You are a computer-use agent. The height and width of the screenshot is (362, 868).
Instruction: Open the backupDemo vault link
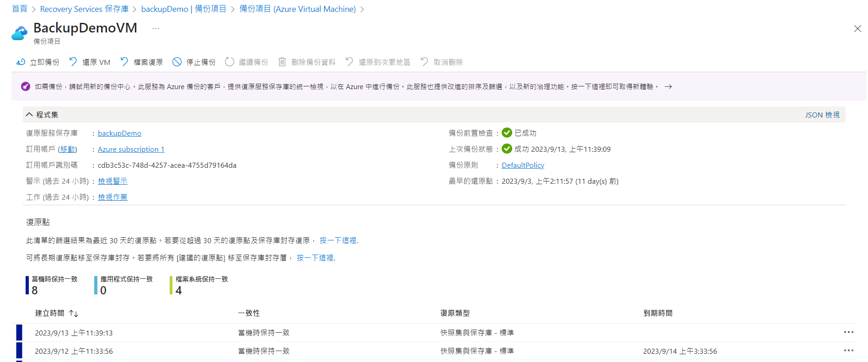click(x=119, y=133)
